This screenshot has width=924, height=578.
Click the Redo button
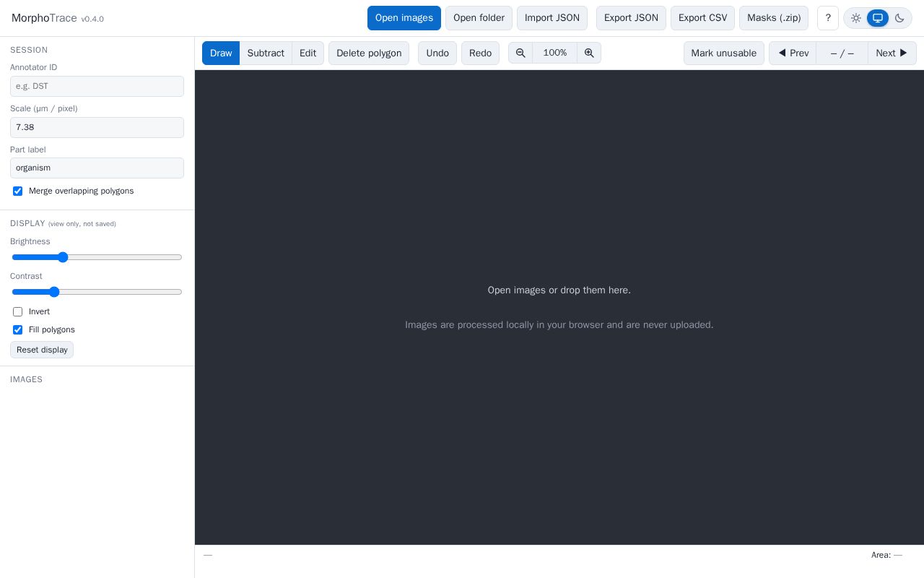pyautogui.click(x=480, y=53)
